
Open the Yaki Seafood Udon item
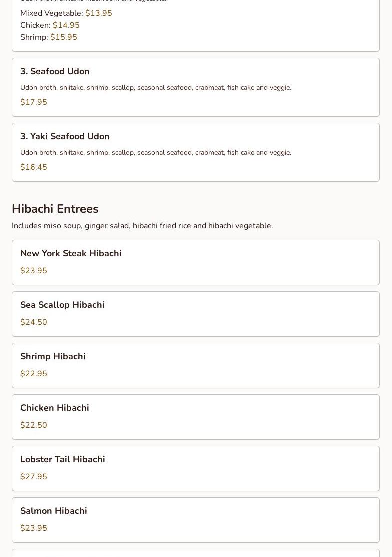pos(65,136)
